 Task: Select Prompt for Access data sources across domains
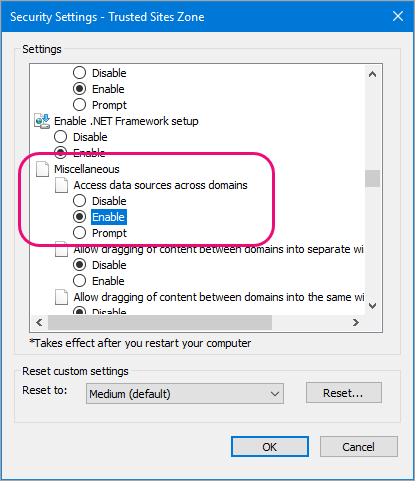click(x=79, y=233)
